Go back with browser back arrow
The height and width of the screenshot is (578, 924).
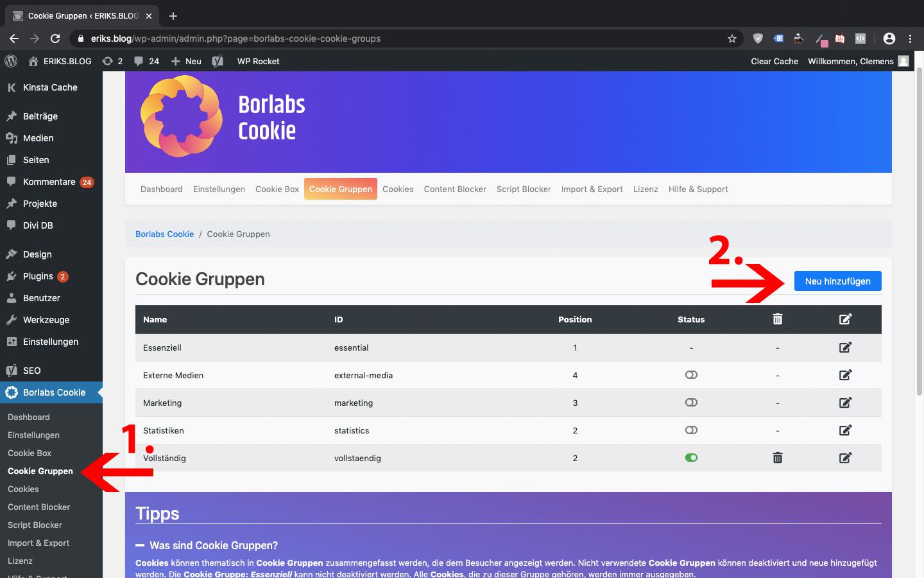[x=14, y=39]
